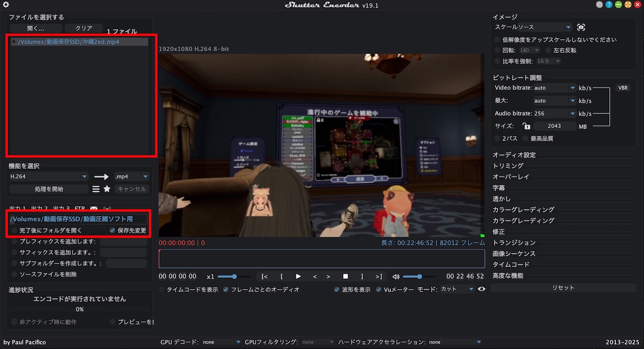Viewport: 644px width, 349px height.
Task: Adjust the x1 playback speed slider
Action: [x=234, y=276]
